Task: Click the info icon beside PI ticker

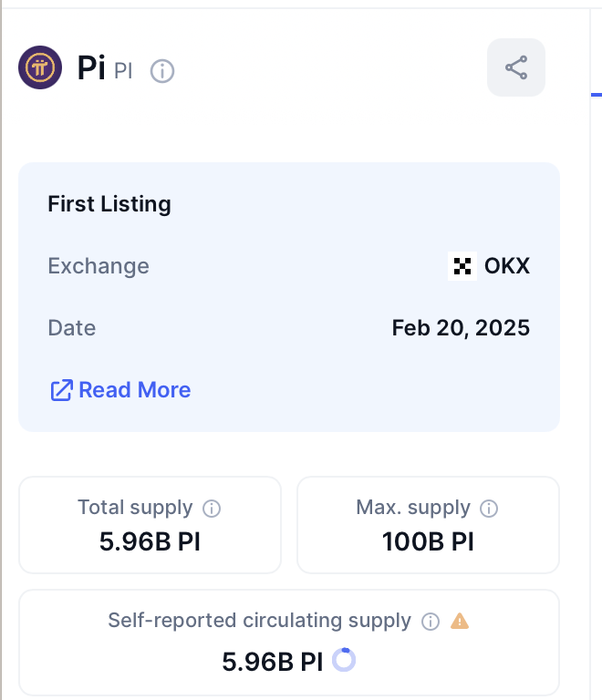Action: pos(162,70)
